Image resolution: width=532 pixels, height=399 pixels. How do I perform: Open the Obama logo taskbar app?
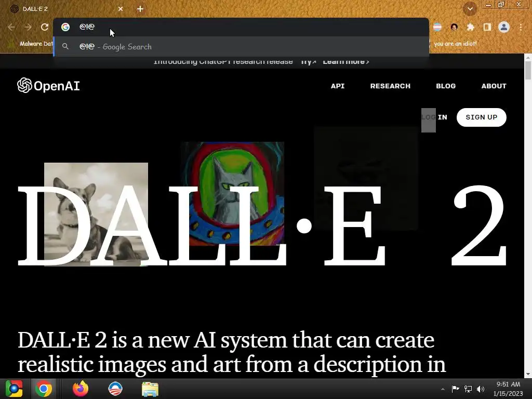[115, 389]
